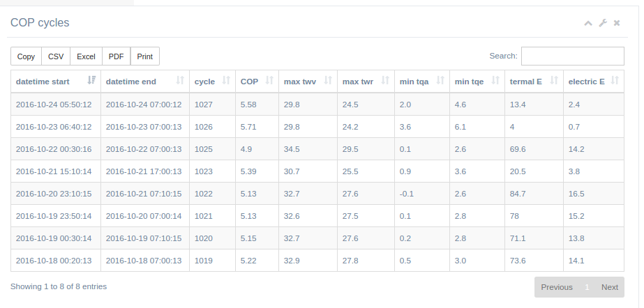Export table as PDF
The width and height of the screenshot is (644, 308).
(x=117, y=56)
